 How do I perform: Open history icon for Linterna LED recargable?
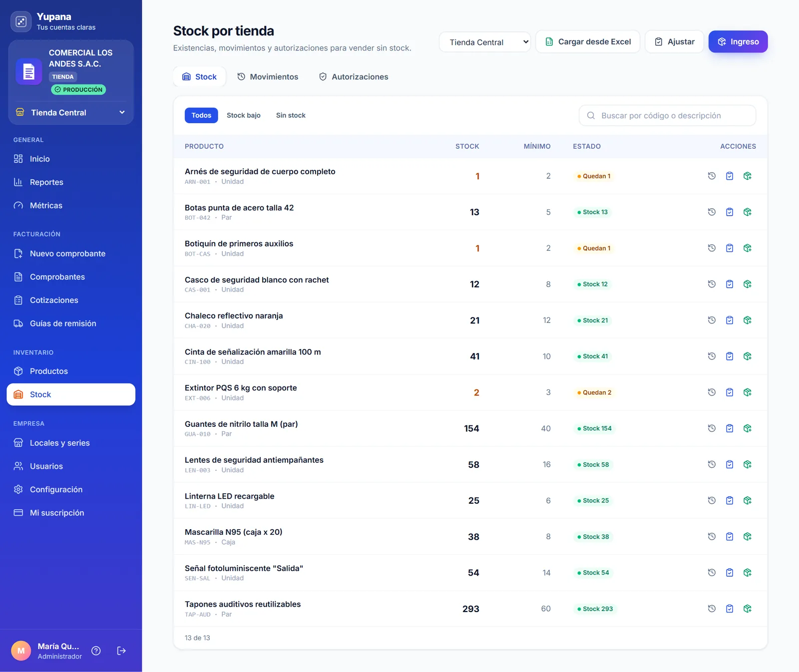(x=712, y=500)
